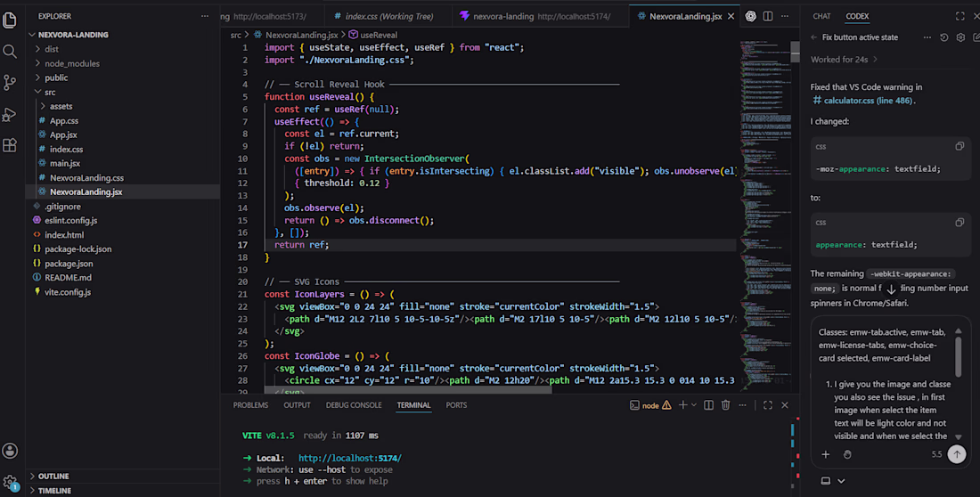Open the Extensions view
Screen dimensions: 980x497
[10, 146]
